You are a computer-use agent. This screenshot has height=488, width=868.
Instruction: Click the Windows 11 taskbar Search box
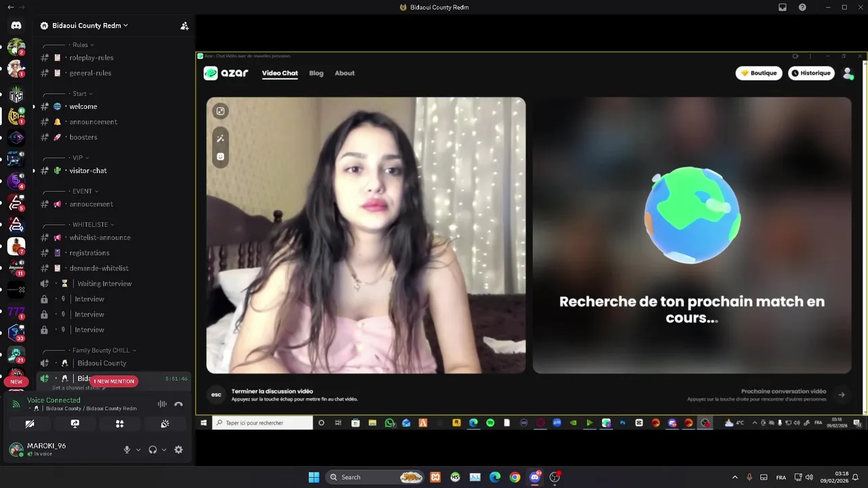(375, 477)
